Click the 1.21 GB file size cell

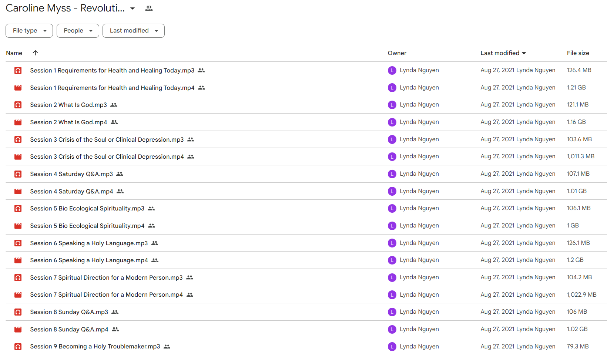point(576,88)
